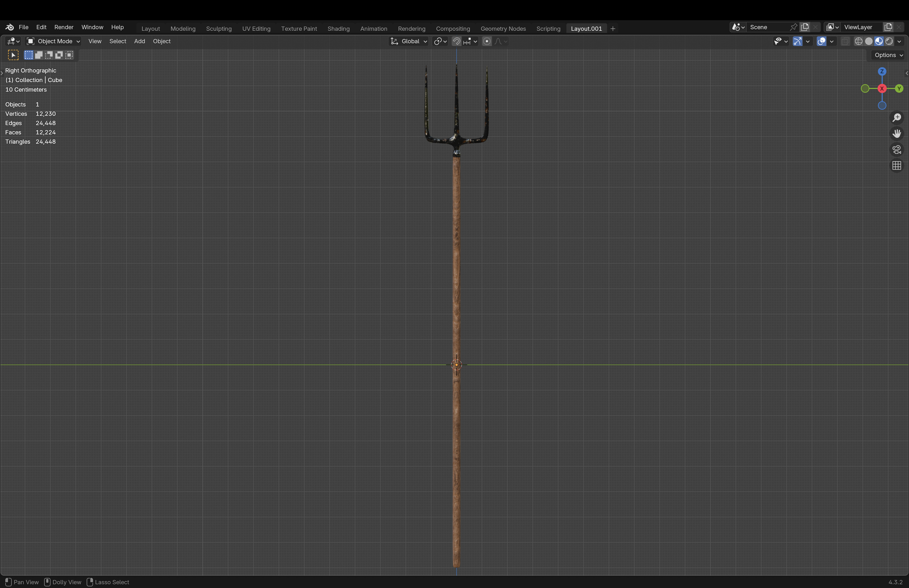Open the Global transform orientation dropdown
This screenshot has height=588, width=909.
pos(409,41)
